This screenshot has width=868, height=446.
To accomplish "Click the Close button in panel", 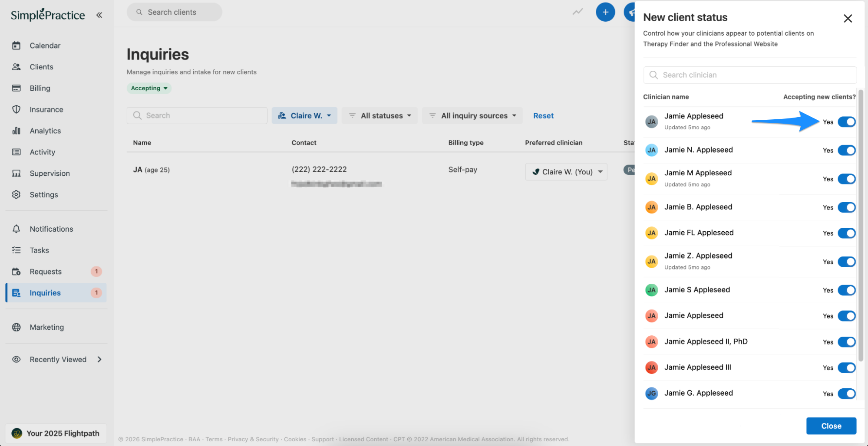I will (831, 426).
